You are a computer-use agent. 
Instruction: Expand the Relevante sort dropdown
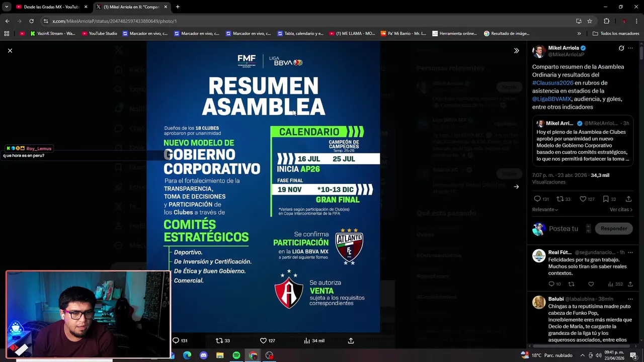[545, 209]
